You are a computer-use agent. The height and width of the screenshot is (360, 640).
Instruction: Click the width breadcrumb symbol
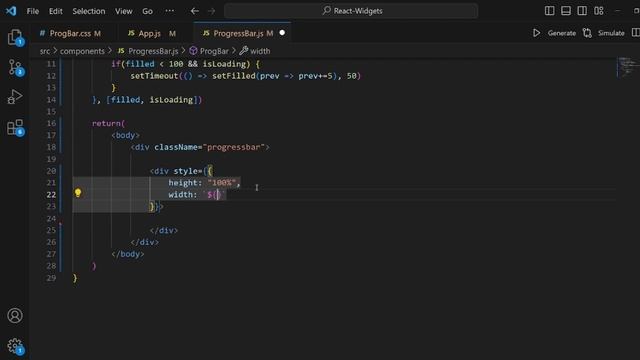click(x=255, y=51)
